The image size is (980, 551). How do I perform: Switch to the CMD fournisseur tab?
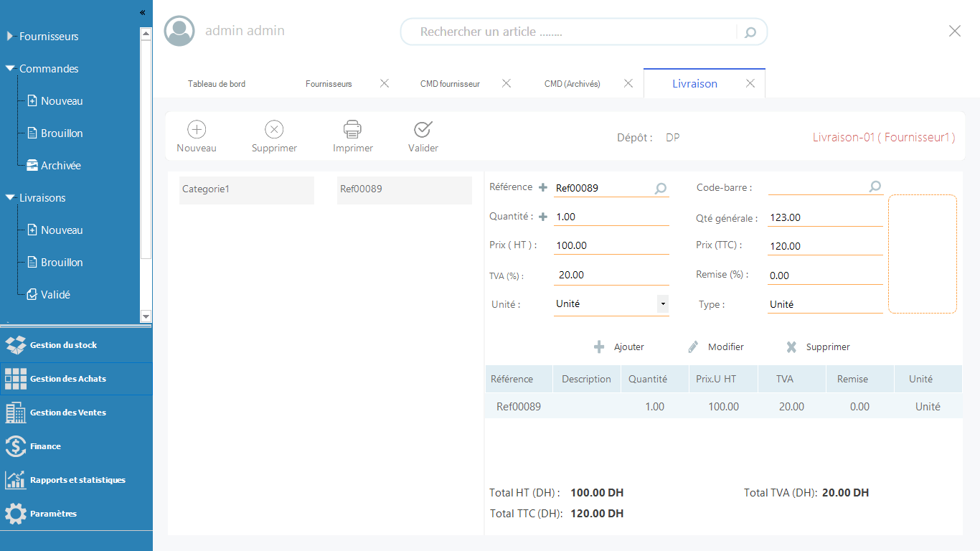pyautogui.click(x=450, y=84)
